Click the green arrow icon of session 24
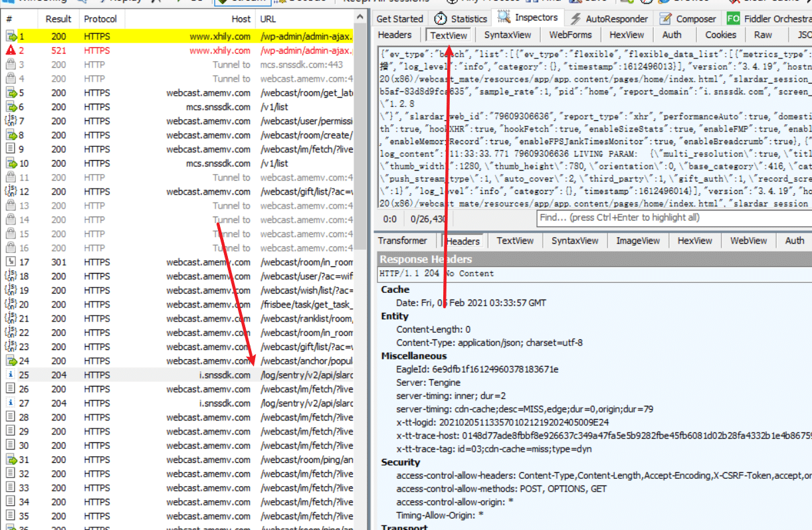 tap(11, 361)
